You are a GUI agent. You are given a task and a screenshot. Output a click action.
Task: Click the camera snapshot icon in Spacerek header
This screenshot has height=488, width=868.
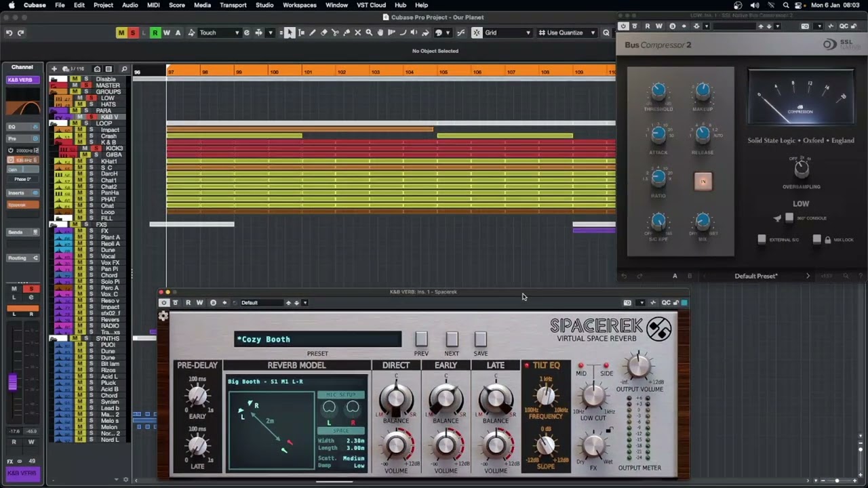[x=627, y=302]
